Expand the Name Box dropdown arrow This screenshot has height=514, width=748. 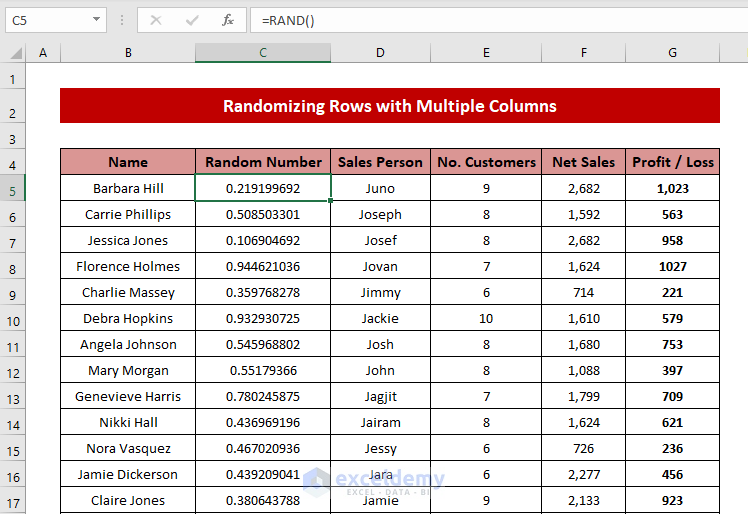tap(96, 20)
